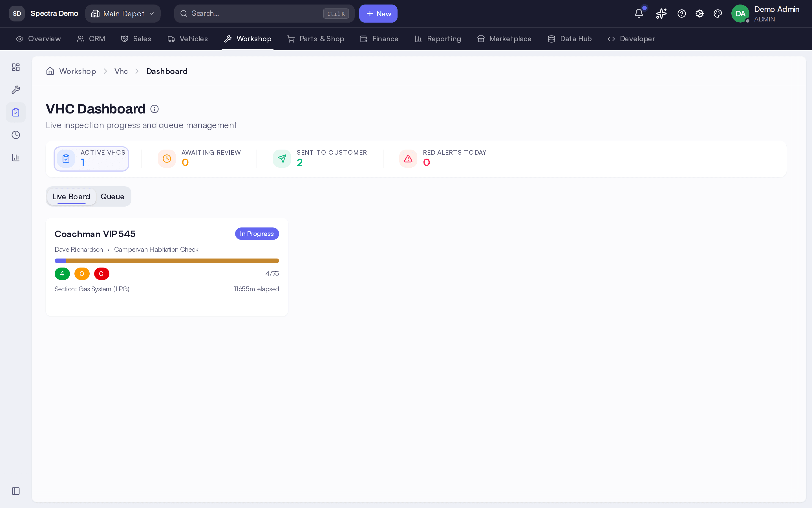Click the Workshop breadcrumb link
The width and height of the screenshot is (812, 508).
point(78,71)
